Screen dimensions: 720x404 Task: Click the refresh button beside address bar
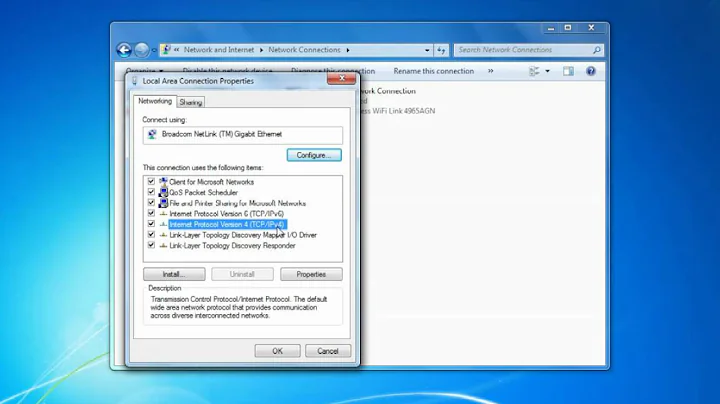[441, 50]
